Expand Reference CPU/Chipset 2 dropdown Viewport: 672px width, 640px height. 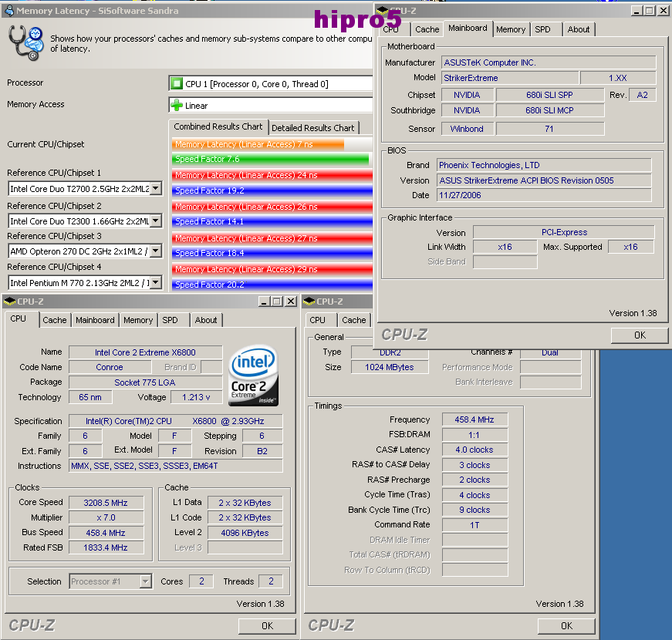[x=156, y=221]
